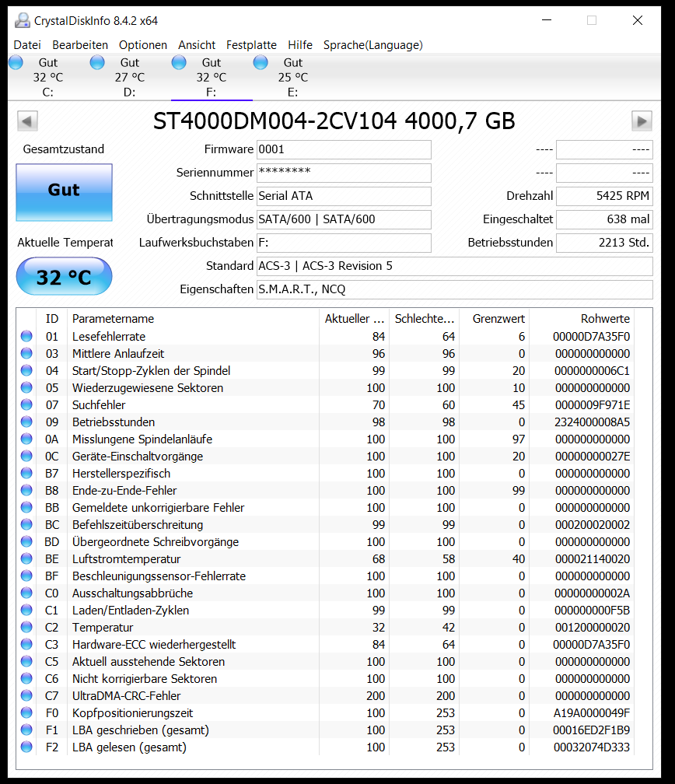
Task: Click the Drehzahl field 5425 RPM
Action: (604, 196)
